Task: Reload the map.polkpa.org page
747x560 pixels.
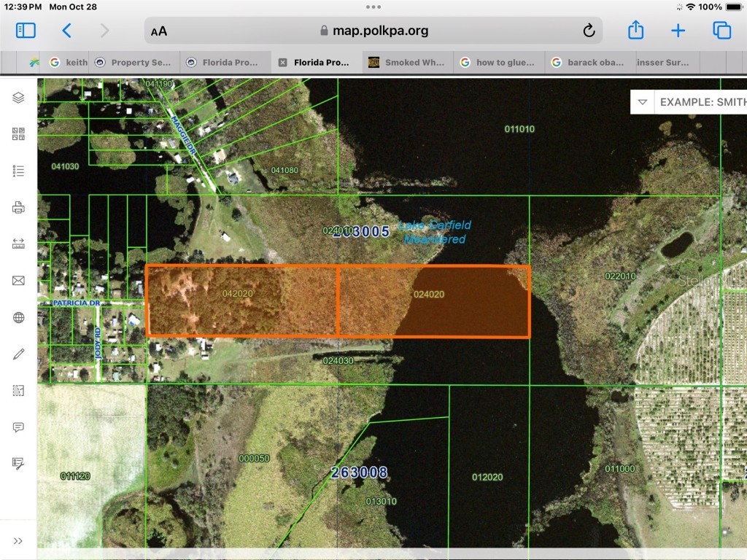Action: (588, 30)
